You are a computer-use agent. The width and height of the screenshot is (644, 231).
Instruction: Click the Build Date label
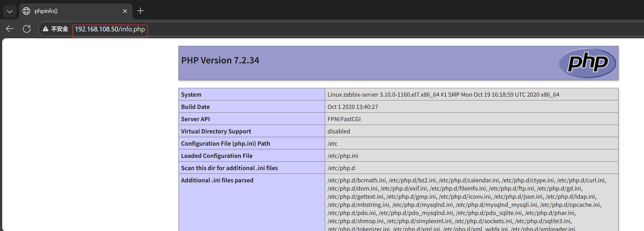[x=195, y=107]
